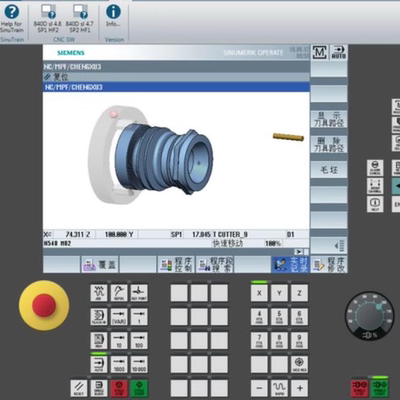Image resolution: width=400 pixels, height=400 pixels.
Task: Select the MDA mode key
Action: (99, 341)
